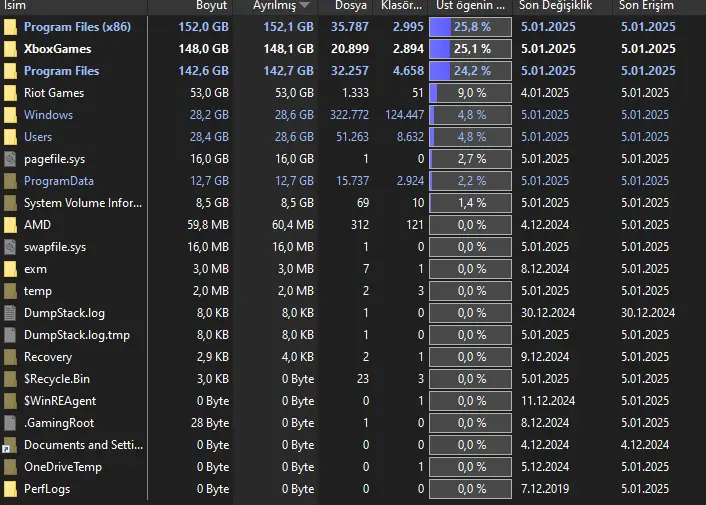
Task: Select the ProgramData name
Action: (x=59, y=181)
